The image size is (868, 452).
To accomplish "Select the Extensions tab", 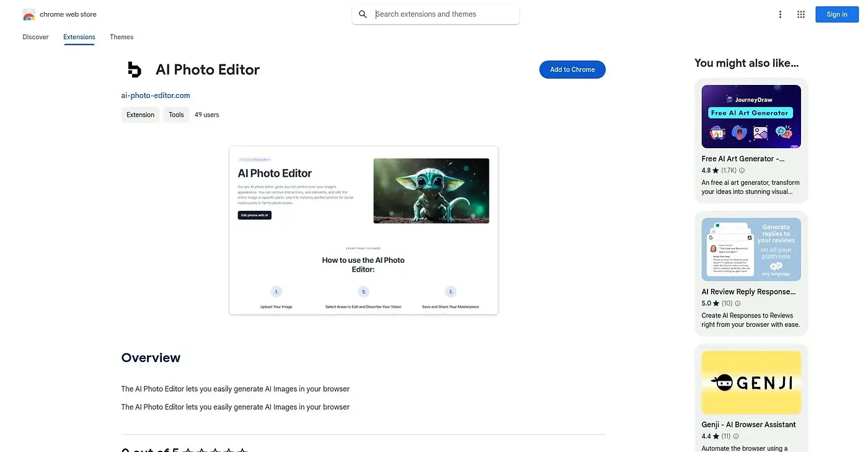I will (79, 37).
